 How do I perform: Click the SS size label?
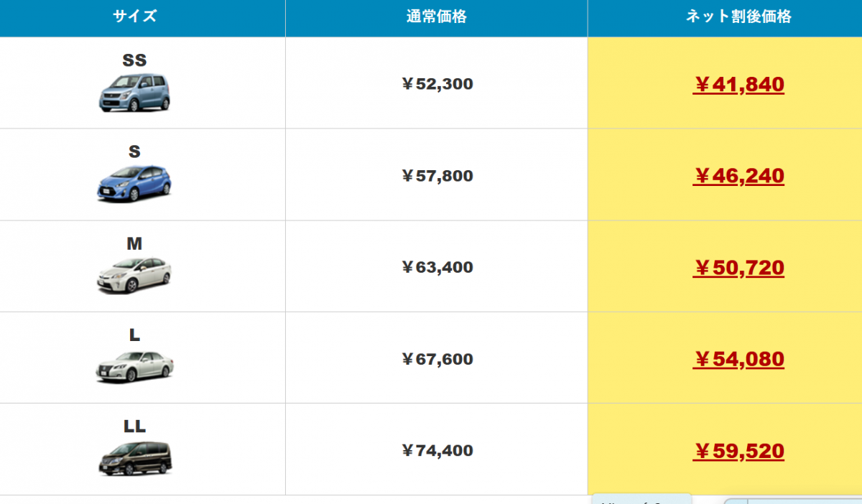(x=134, y=60)
